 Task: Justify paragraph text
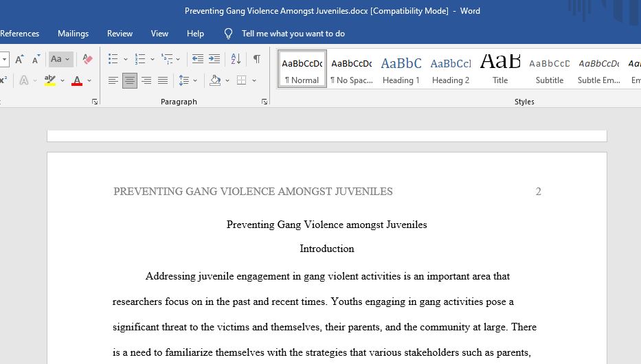[x=163, y=80]
